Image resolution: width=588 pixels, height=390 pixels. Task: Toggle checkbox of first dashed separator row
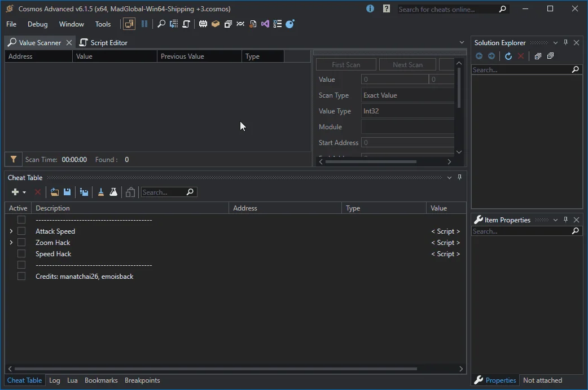21,220
